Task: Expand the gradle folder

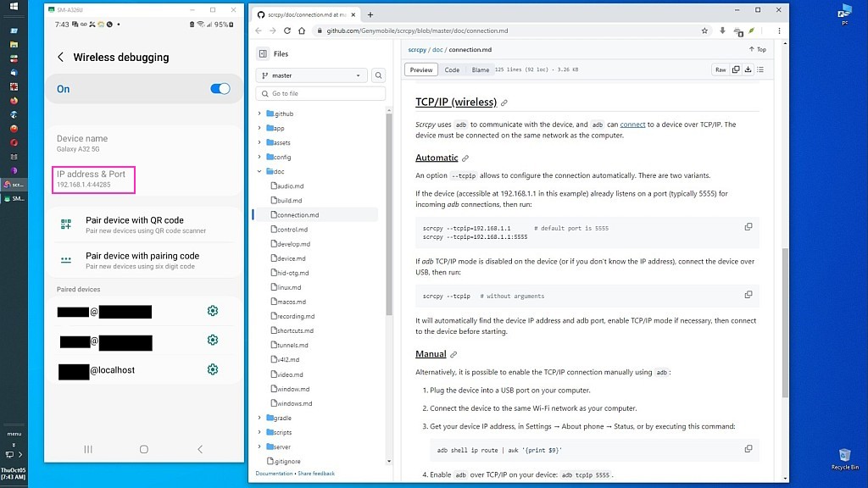Action: click(259, 418)
